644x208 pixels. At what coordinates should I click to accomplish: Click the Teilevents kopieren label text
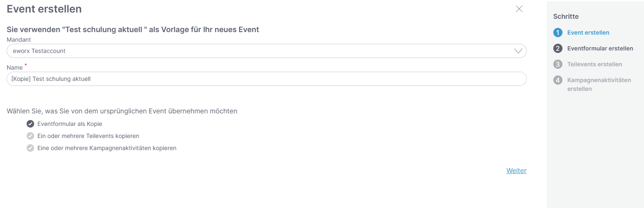pos(88,136)
